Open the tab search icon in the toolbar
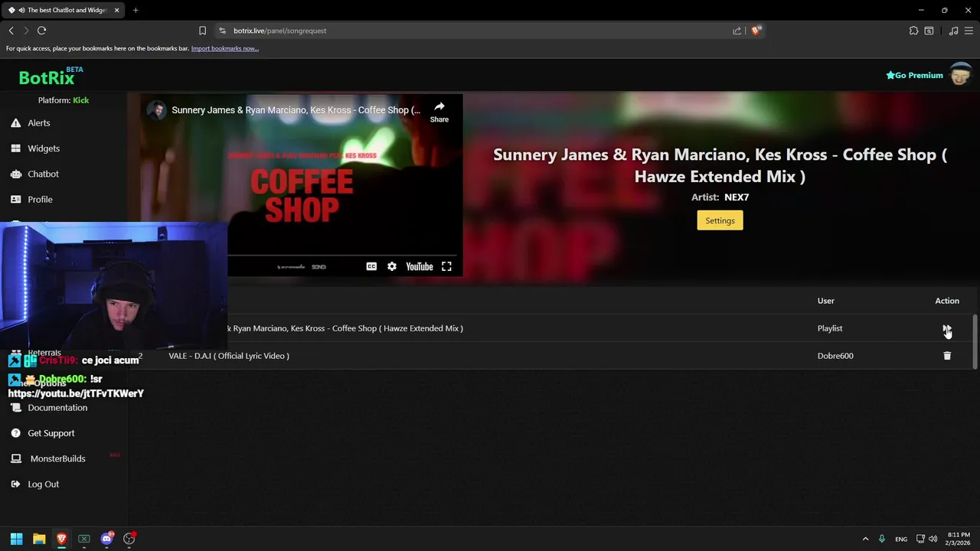 coord(929,31)
